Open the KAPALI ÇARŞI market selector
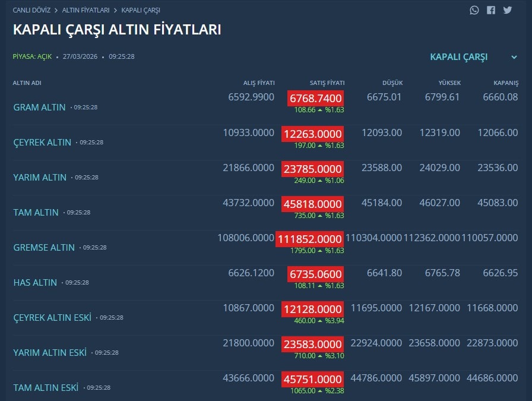This screenshot has width=532, height=401. 459,57
